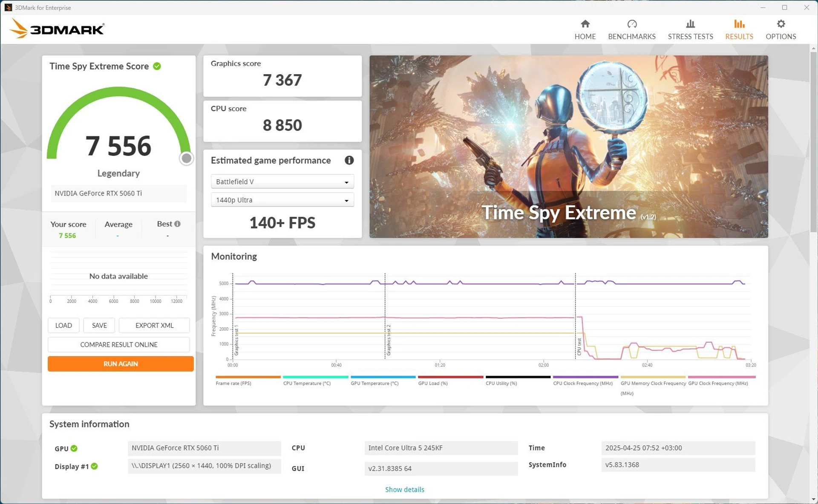Viewport: 818px width, 504px height.
Task: Click the Monitoring section heading
Action: 234,256
